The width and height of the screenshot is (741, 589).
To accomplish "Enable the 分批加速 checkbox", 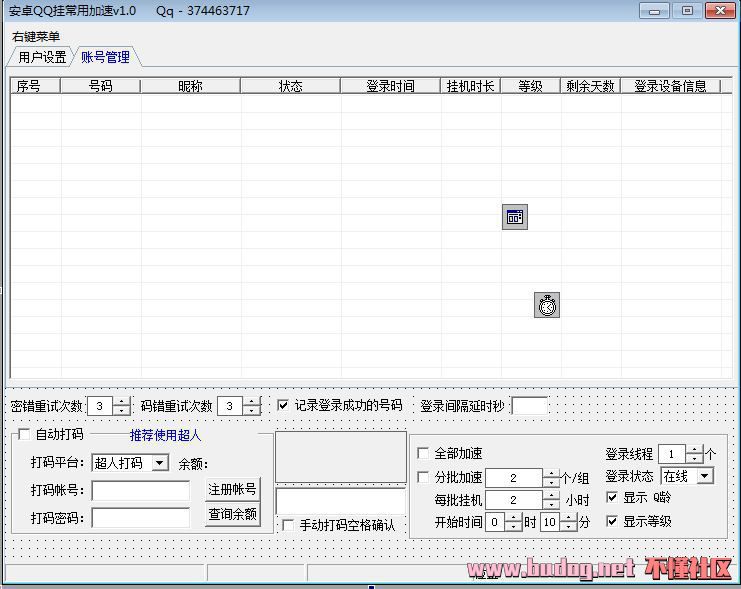I will tap(423, 477).
